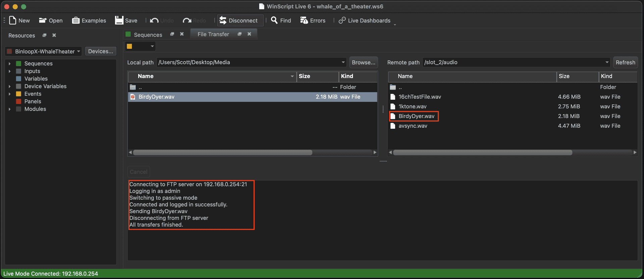Open a project with the Open icon
644x279 pixels.
coord(43,20)
